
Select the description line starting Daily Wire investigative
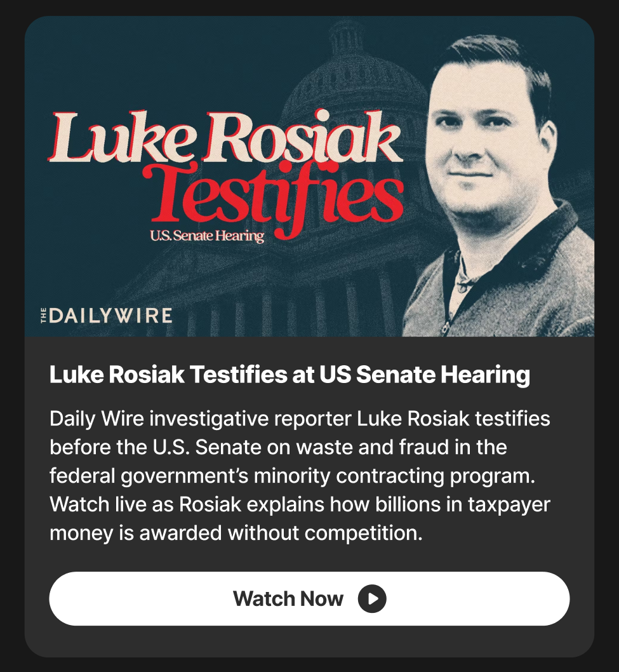pyautogui.click(x=300, y=419)
